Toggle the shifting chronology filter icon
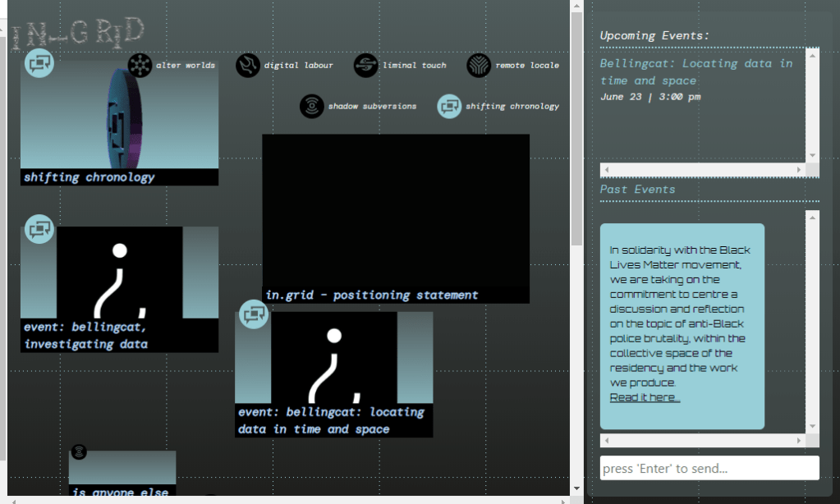840x504 pixels. (449, 106)
